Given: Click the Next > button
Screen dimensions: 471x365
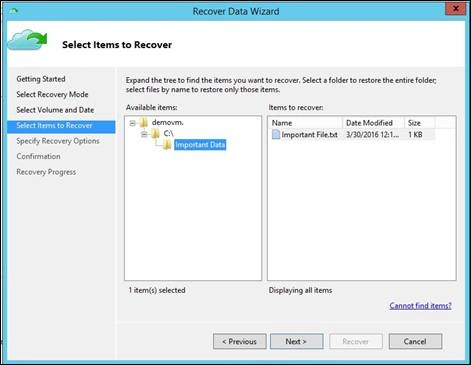Looking at the screenshot, I should (296, 342).
